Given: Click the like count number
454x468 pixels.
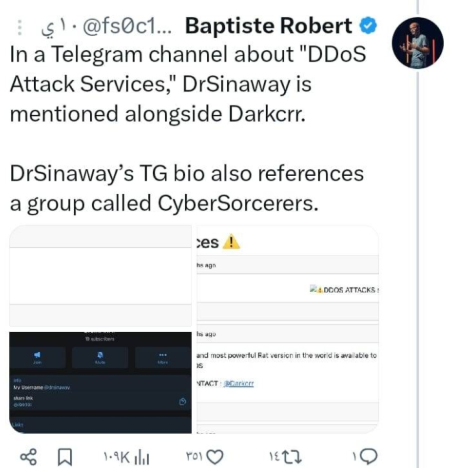Looking at the screenshot, I should click(x=194, y=456).
